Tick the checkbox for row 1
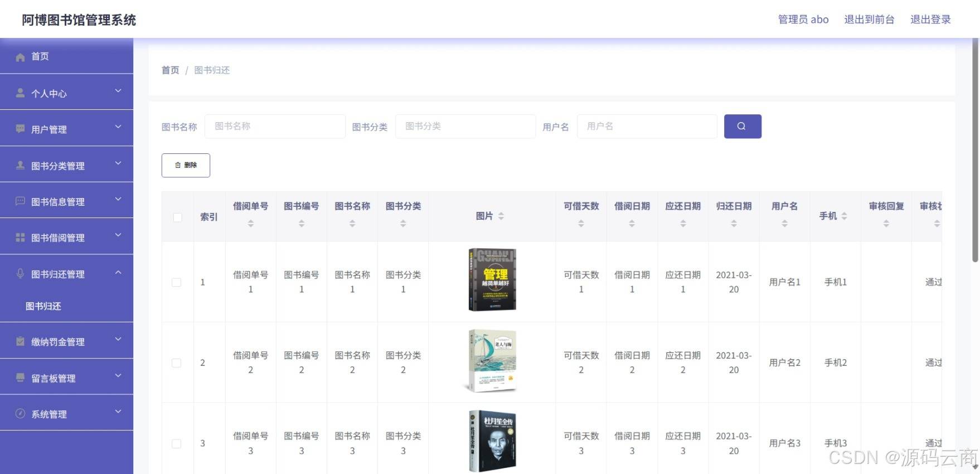980x474 pixels. (x=177, y=282)
